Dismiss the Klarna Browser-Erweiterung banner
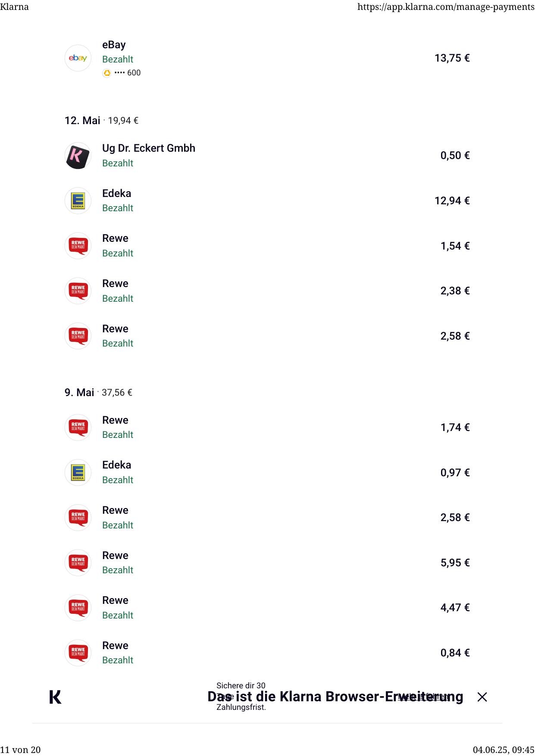Screen dimensions: 535x756 (482, 697)
